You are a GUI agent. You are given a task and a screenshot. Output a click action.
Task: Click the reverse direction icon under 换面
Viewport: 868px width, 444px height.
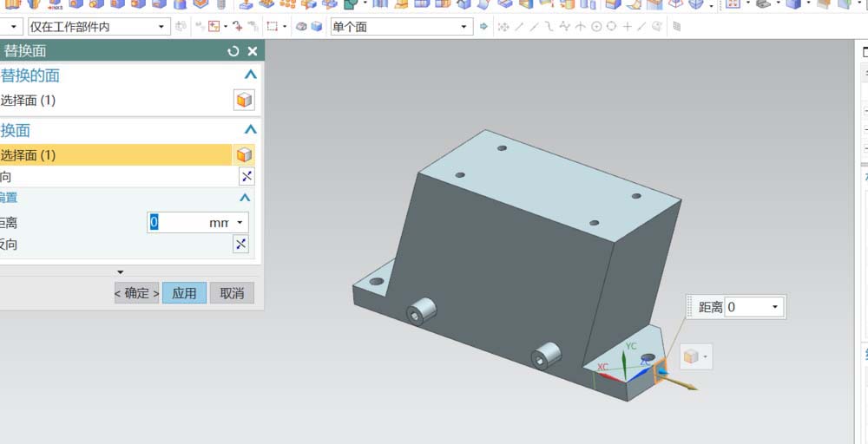coord(247,177)
